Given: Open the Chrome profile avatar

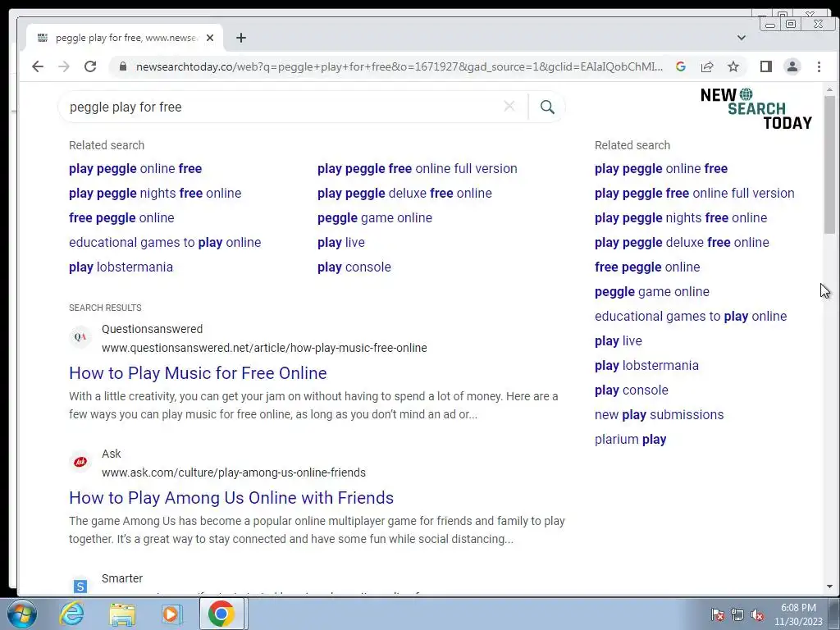Looking at the screenshot, I should (x=792, y=66).
